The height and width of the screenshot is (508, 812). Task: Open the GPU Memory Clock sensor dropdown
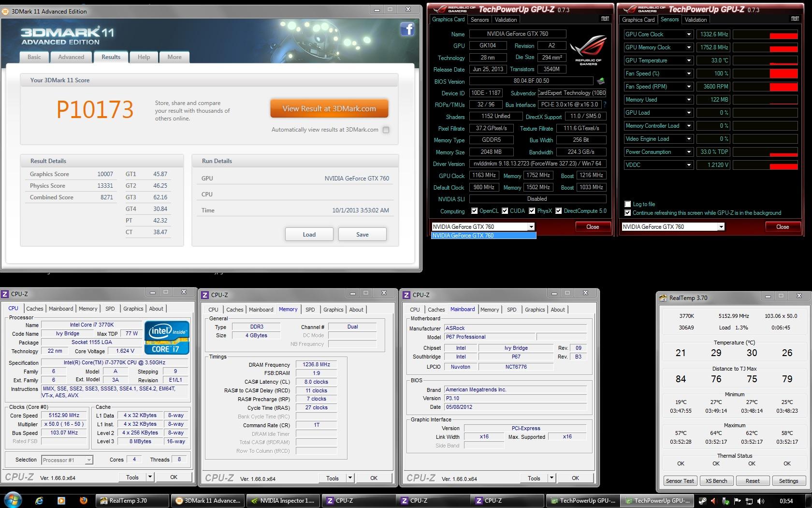point(689,47)
